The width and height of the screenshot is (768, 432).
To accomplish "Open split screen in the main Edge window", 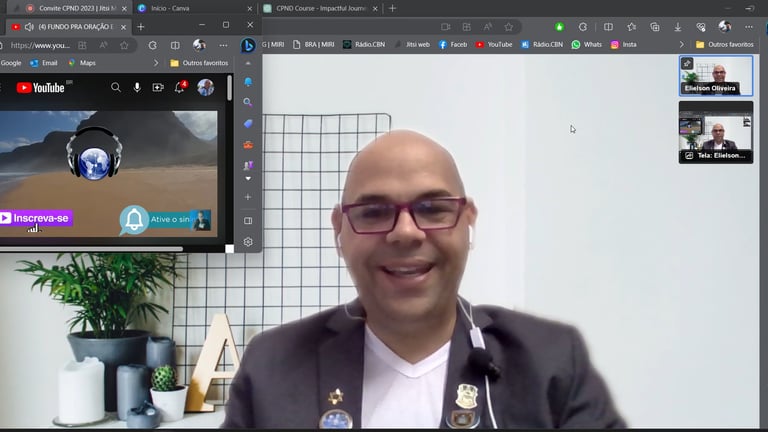I will [608, 27].
